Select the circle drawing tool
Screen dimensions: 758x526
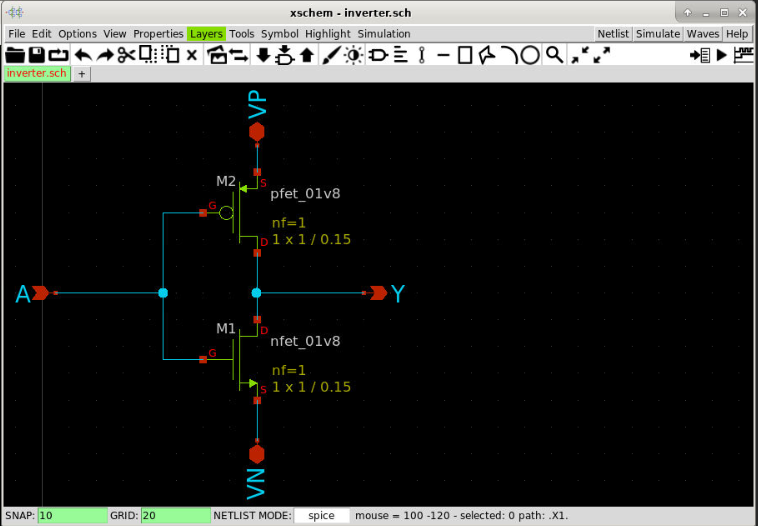coord(530,55)
